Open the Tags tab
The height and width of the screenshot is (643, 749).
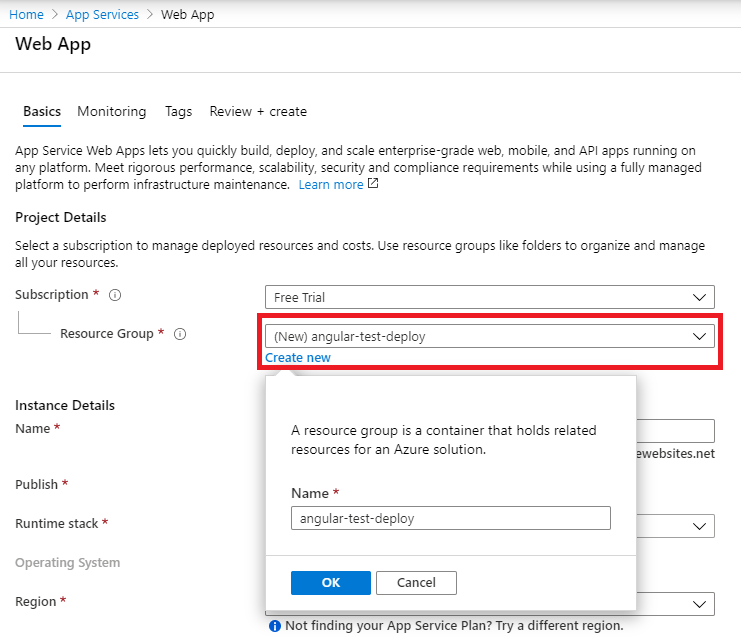coord(179,112)
